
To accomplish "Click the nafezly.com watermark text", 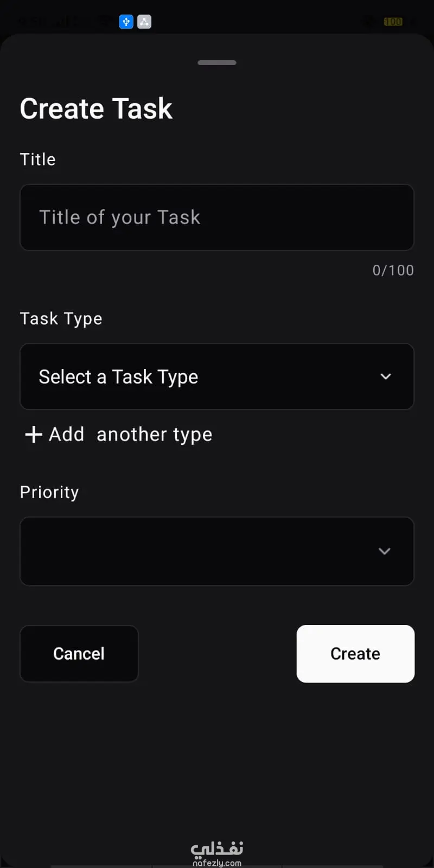I will pyautogui.click(x=217, y=863).
